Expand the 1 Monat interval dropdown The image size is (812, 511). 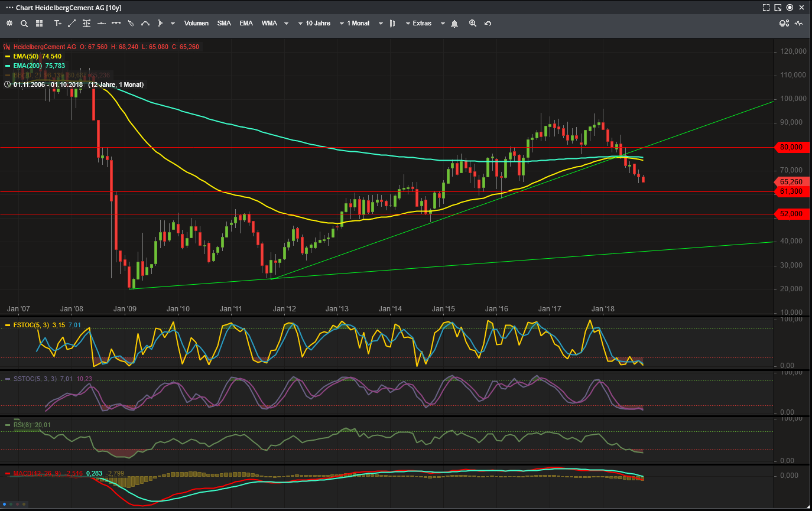point(356,23)
